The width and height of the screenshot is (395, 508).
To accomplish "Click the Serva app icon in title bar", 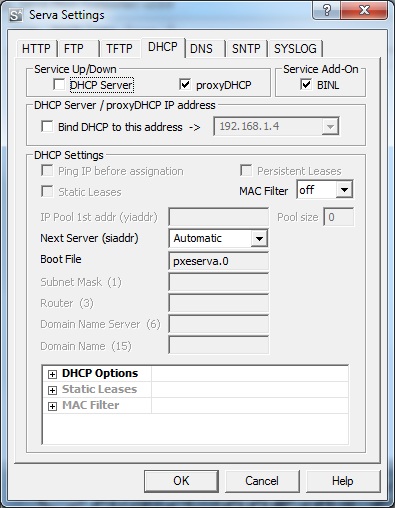I will coord(16,15).
